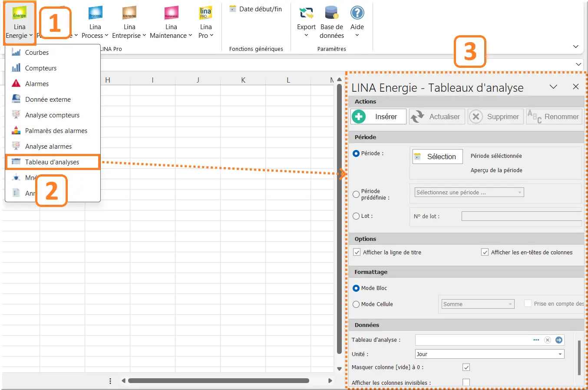
Task: Select column K header
Action: click(x=243, y=80)
